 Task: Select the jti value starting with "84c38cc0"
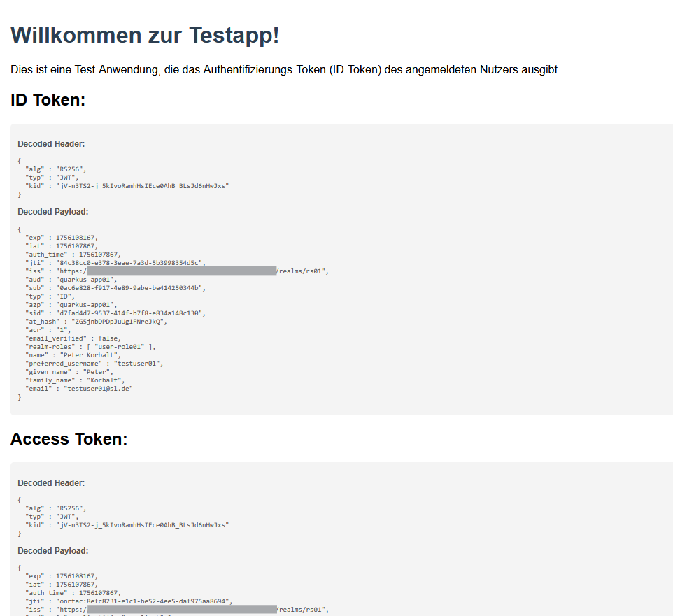(x=130, y=263)
